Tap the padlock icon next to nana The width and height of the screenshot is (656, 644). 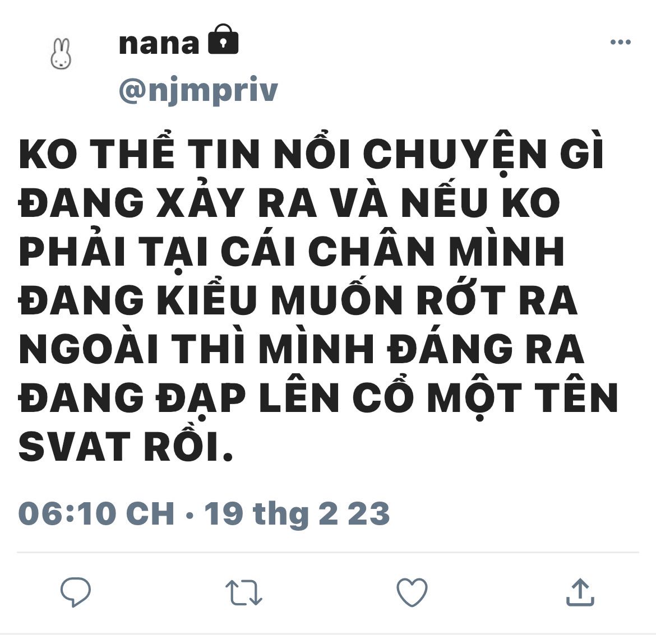click(x=223, y=39)
